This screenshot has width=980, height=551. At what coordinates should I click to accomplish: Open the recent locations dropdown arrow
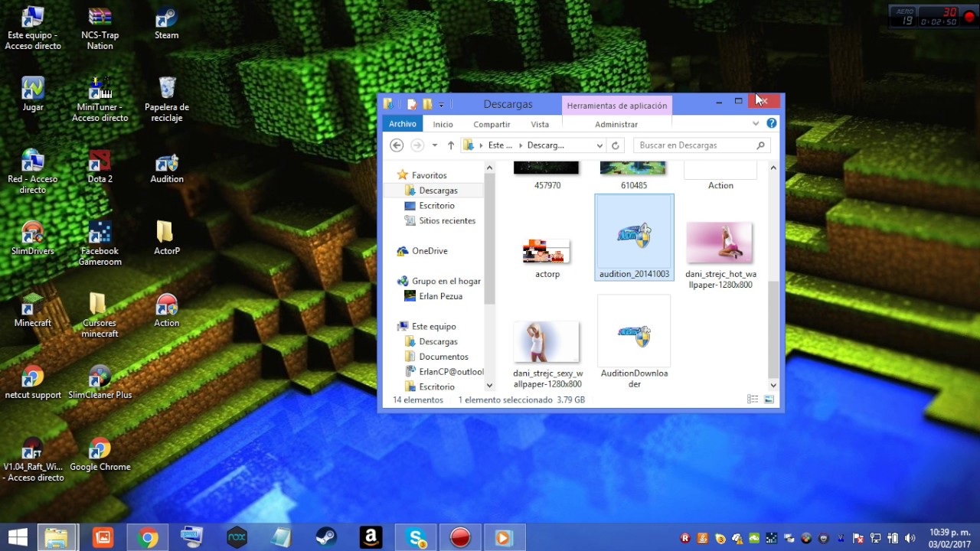[x=434, y=145]
